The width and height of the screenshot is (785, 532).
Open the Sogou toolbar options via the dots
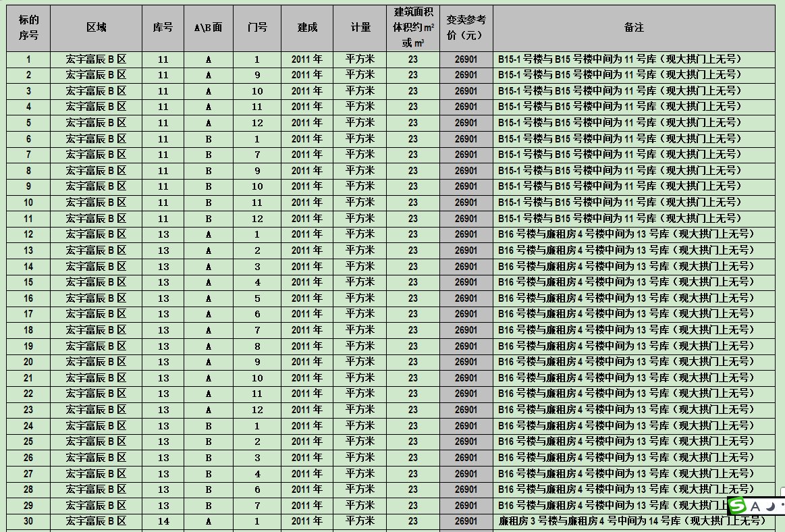click(x=782, y=506)
